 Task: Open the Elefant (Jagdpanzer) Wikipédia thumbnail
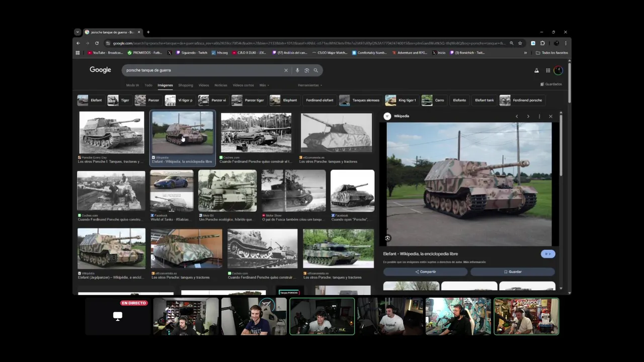pos(111,248)
